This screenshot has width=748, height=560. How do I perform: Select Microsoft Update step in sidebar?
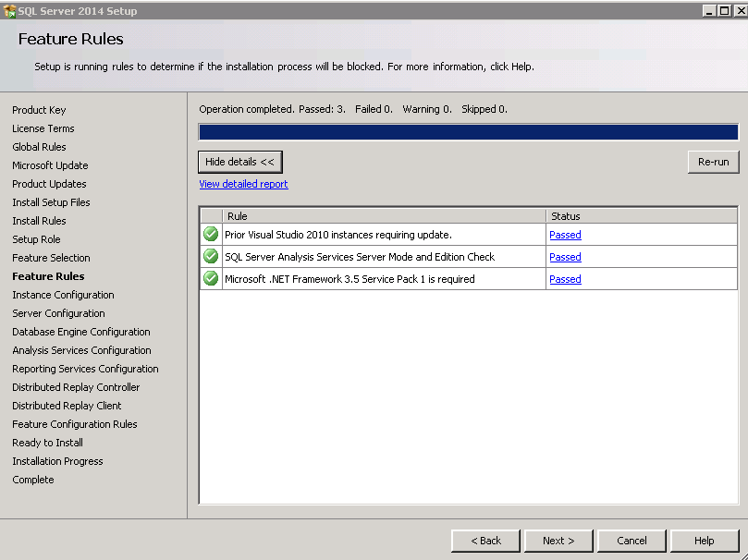[x=50, y=165]
